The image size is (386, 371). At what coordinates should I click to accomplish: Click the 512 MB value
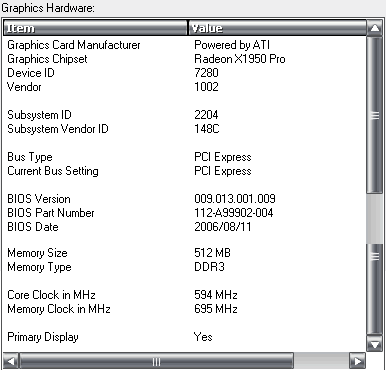(212, 253)
